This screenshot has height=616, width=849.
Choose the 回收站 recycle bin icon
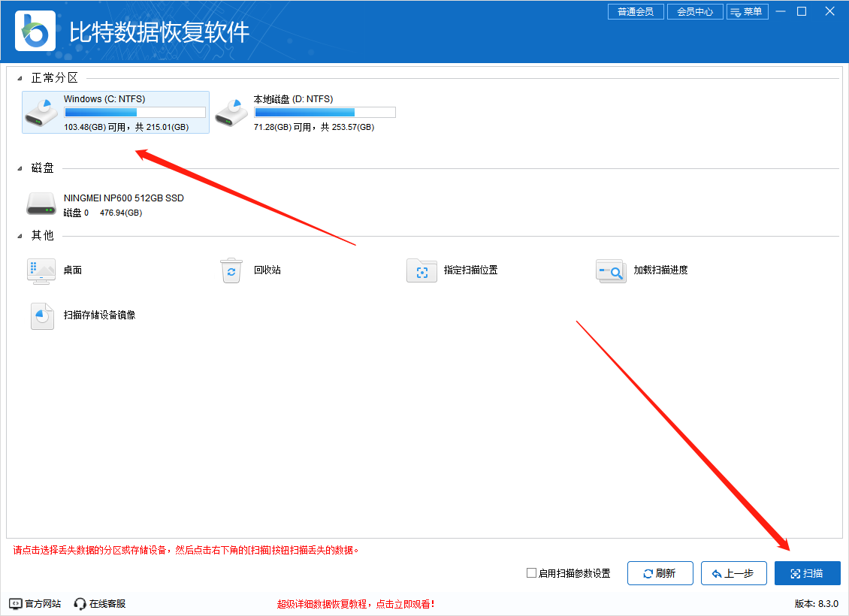[231, 270]
